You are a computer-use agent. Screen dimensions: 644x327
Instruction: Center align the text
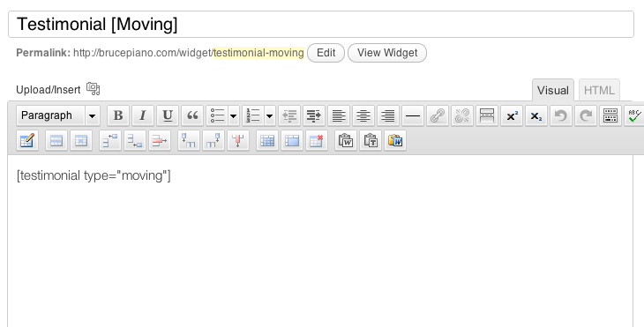pos(363,115)
